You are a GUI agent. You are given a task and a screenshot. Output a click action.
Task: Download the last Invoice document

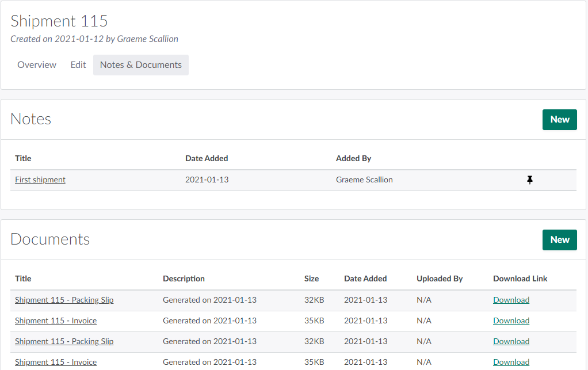pyautogui.click(x=511, y=362)
